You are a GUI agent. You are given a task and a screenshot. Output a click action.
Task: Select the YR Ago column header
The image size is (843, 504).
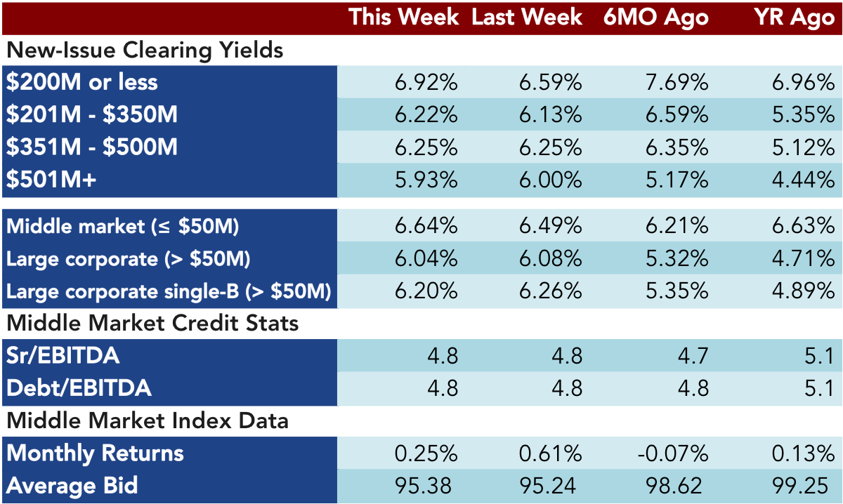pyautogui.click(x=792, y=18)
